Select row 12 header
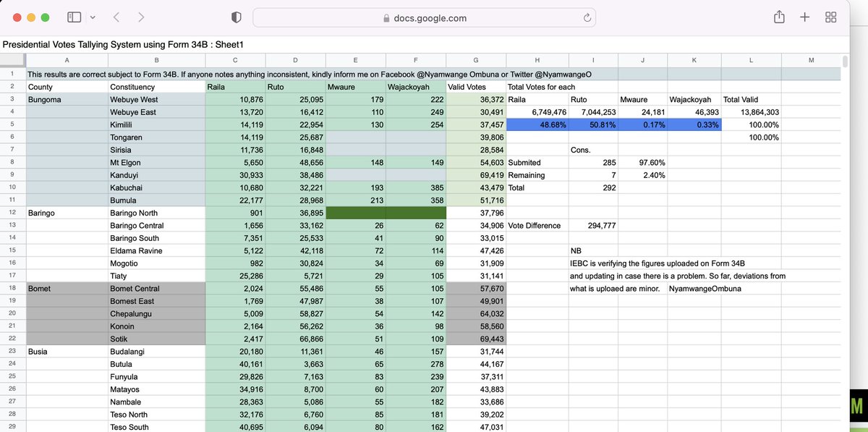Screen dimensions: 868x432 12,213
